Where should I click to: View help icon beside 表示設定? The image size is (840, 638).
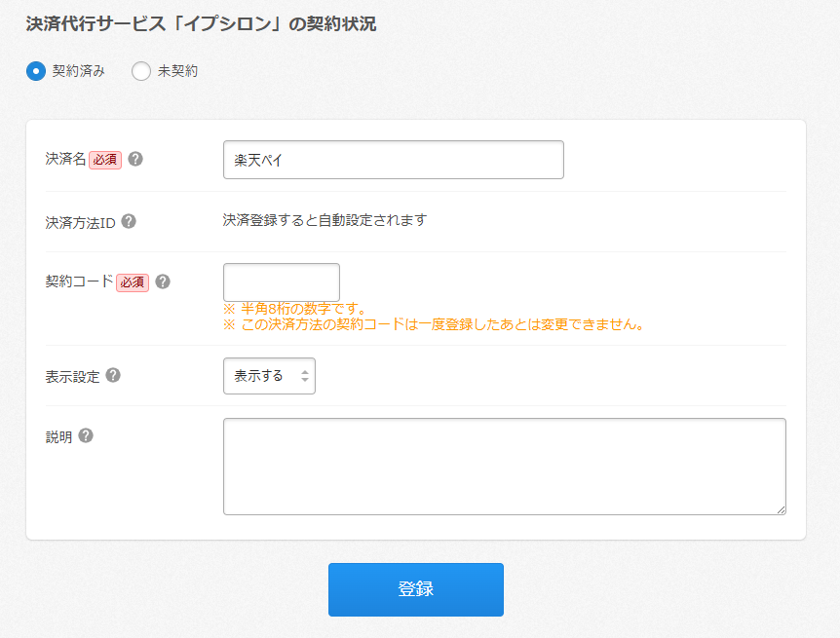(x=113, y=375)
